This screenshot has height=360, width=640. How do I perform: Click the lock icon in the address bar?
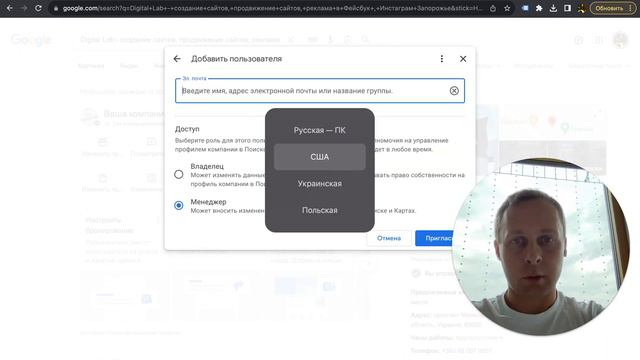pos(56,8)
